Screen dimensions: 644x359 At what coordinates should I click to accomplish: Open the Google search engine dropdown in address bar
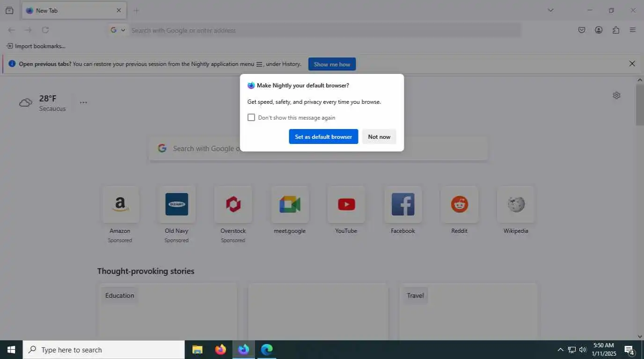coord(118,30)
